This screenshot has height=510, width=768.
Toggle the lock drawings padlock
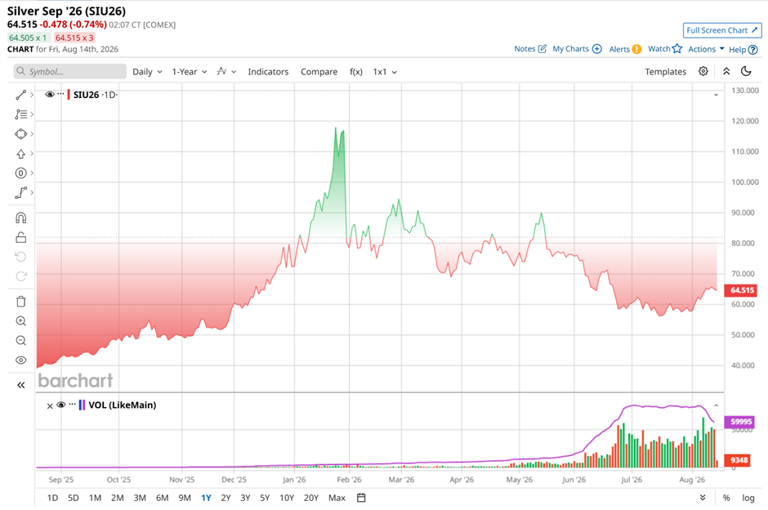(x=21, y=237)
